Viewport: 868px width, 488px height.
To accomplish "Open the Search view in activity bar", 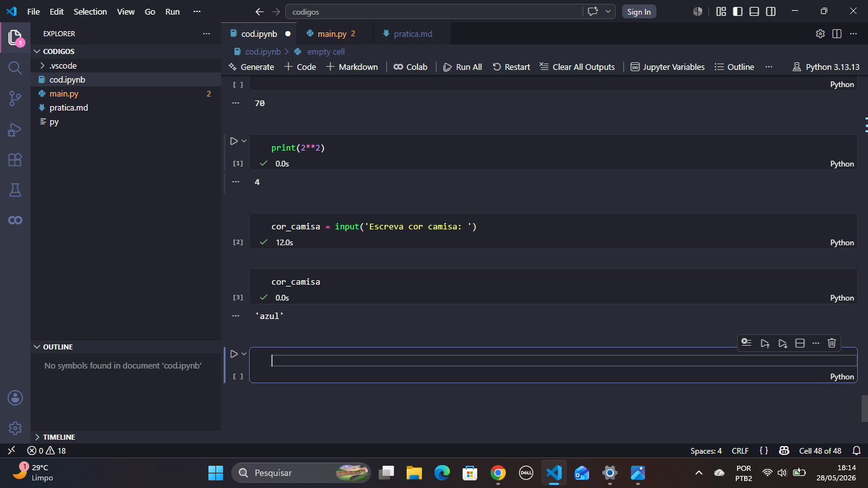I will tap(15, 67).
